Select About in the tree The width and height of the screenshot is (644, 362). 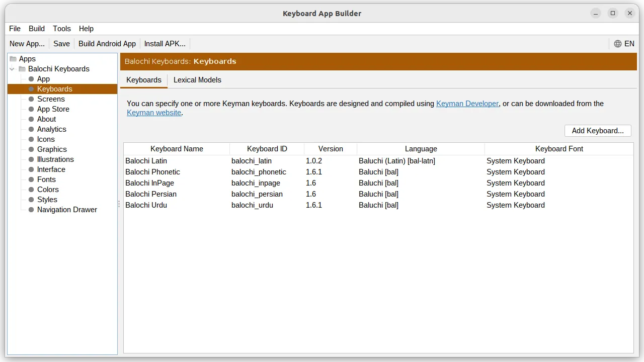(46, 119)
